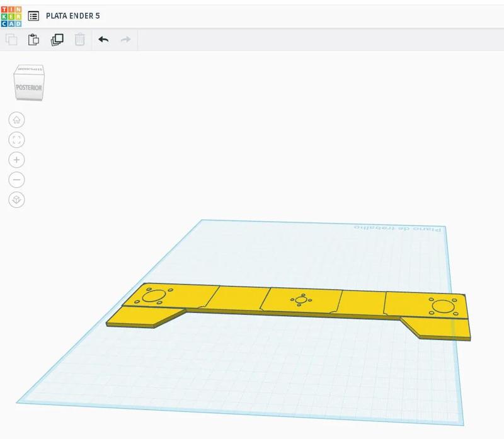Image resolution: width=504 pixels, height=439 pixels.
Task: Redo using the right arrow icon
Action: [125, 40]
